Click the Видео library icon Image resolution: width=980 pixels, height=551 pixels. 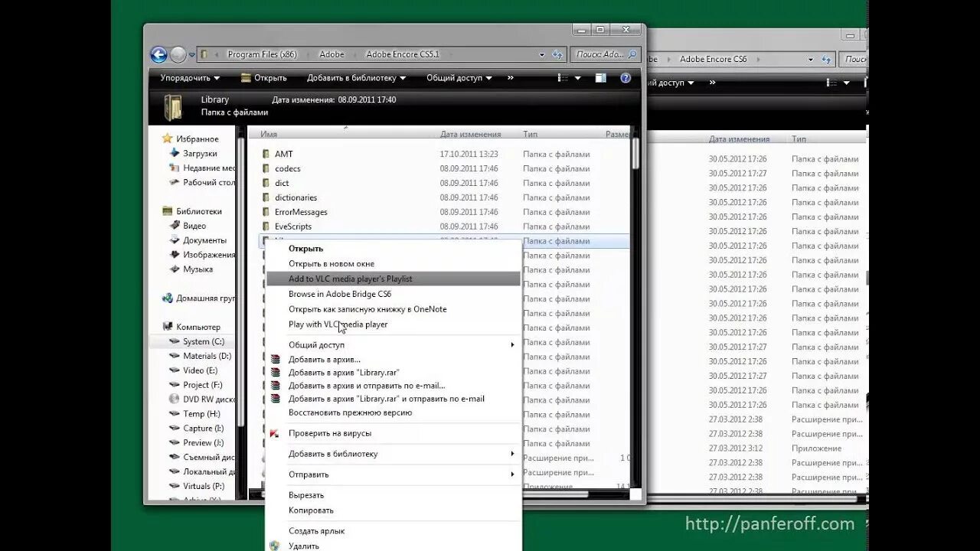(174, 226)
